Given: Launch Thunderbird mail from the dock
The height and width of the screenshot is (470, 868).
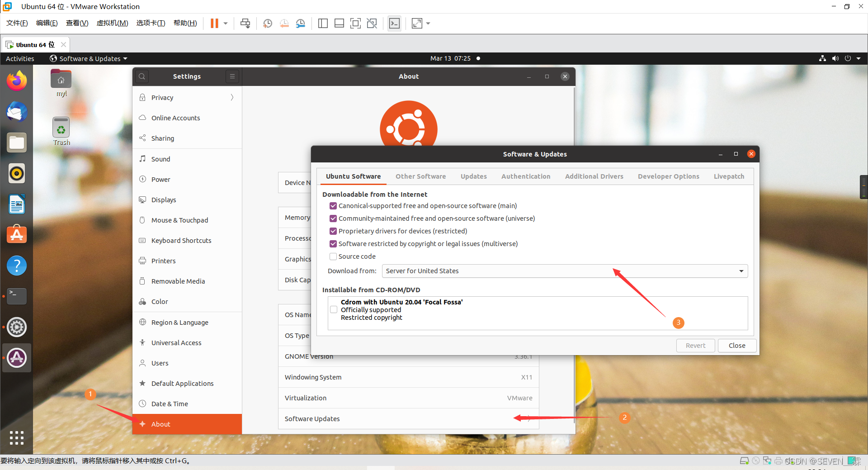Looking at the screenshot, I should pyautogui.click(x=17, y=112).
